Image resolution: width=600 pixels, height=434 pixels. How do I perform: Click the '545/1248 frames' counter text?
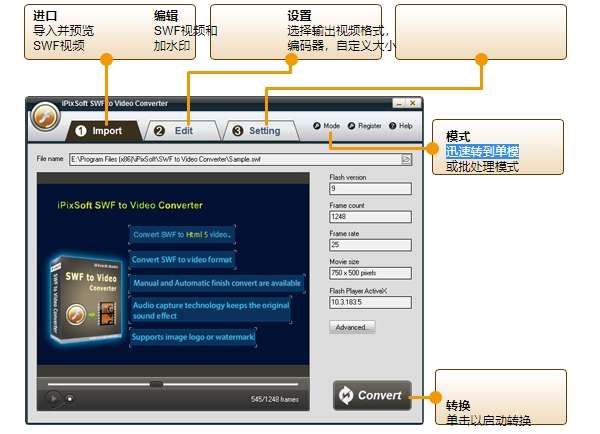[274, 399]
